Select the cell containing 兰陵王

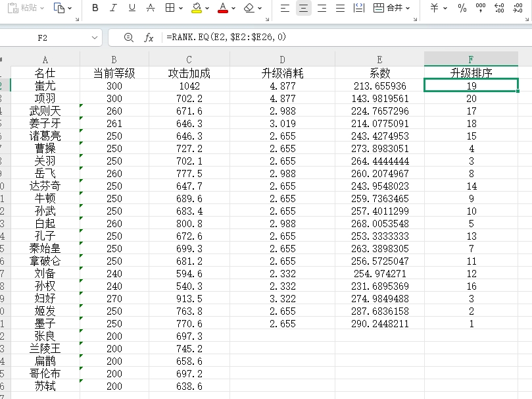click(45, 349)
